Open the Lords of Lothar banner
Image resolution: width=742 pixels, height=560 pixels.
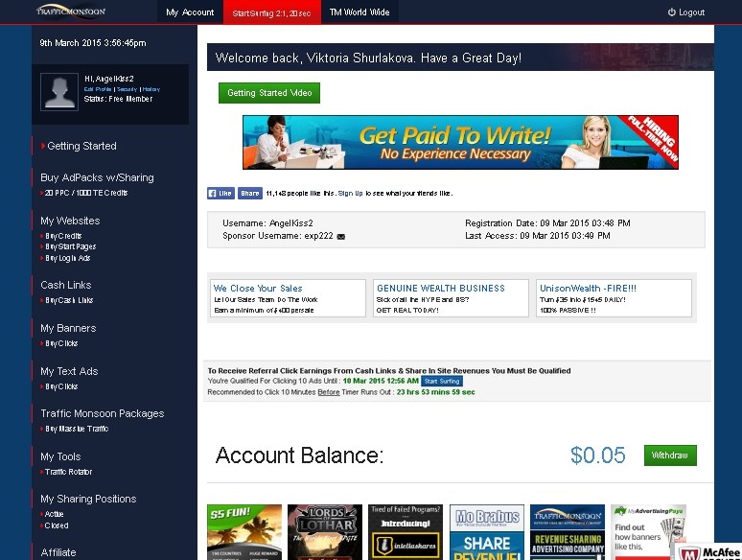(x=325, y=532)
